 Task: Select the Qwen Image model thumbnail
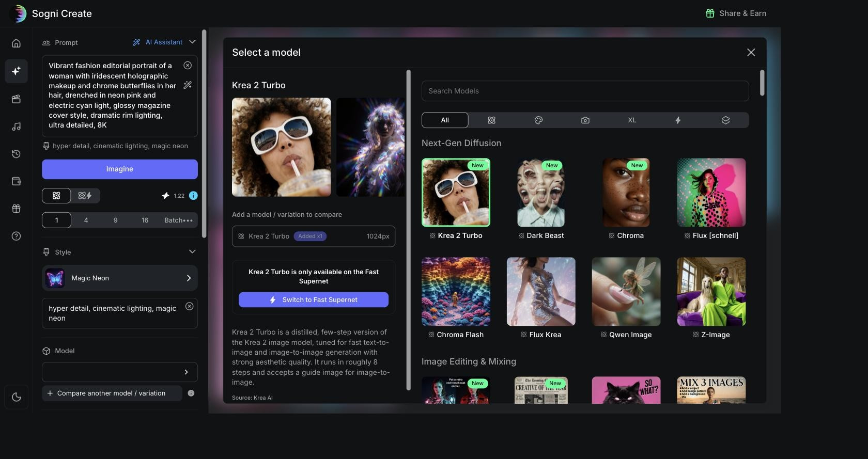(626, 292)
